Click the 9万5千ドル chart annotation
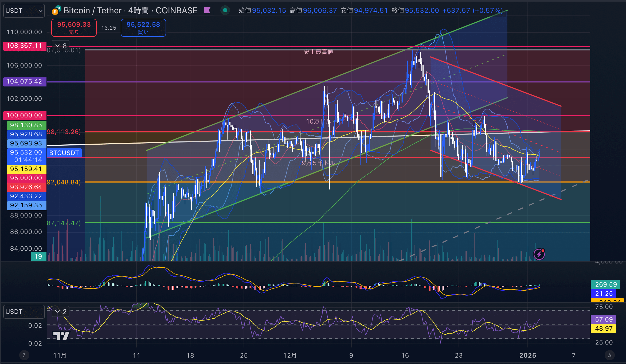Viewport: 626px width, 364px height. click(318, 163)
